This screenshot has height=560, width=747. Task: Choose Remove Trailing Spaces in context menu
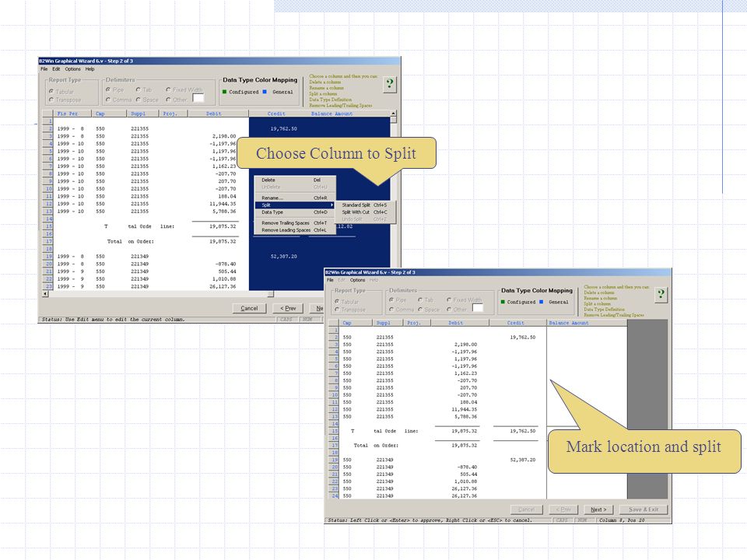294,223
